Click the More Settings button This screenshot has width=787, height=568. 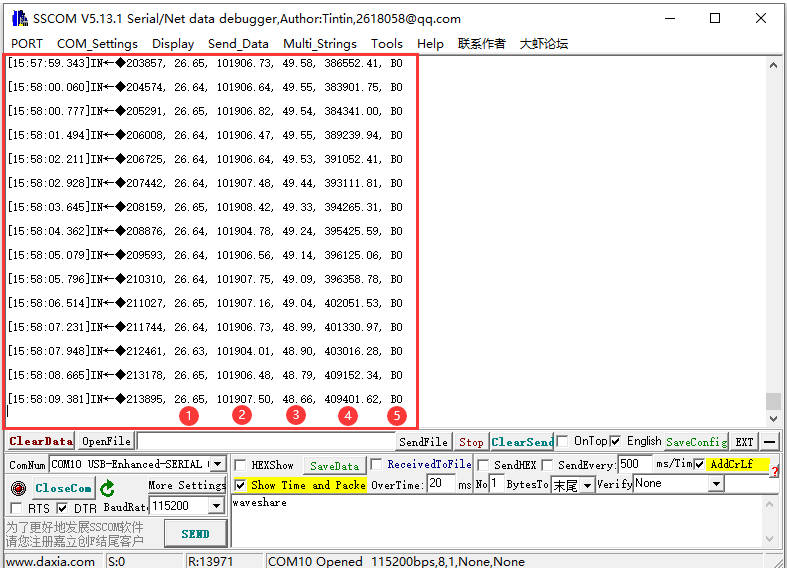[x=187, y=485]
